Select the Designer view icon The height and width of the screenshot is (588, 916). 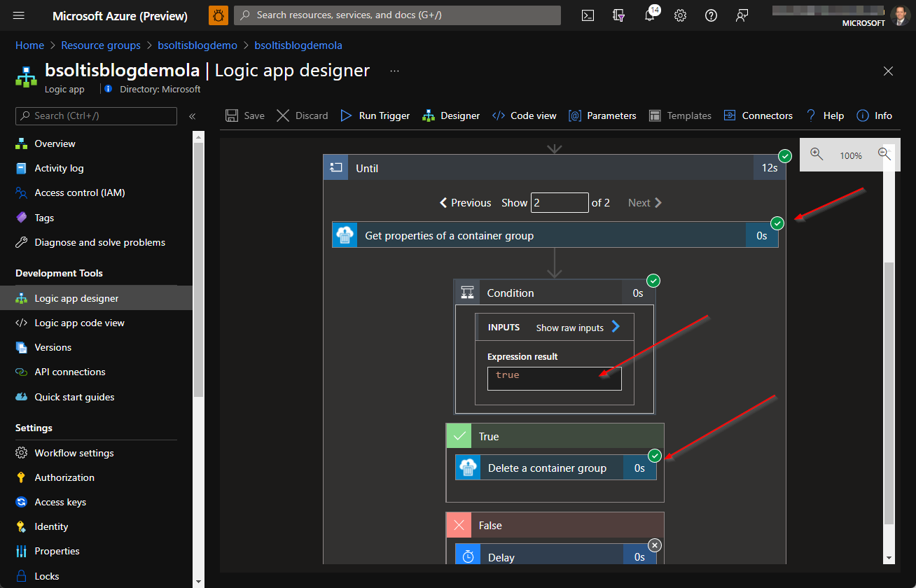click(429, 115)
